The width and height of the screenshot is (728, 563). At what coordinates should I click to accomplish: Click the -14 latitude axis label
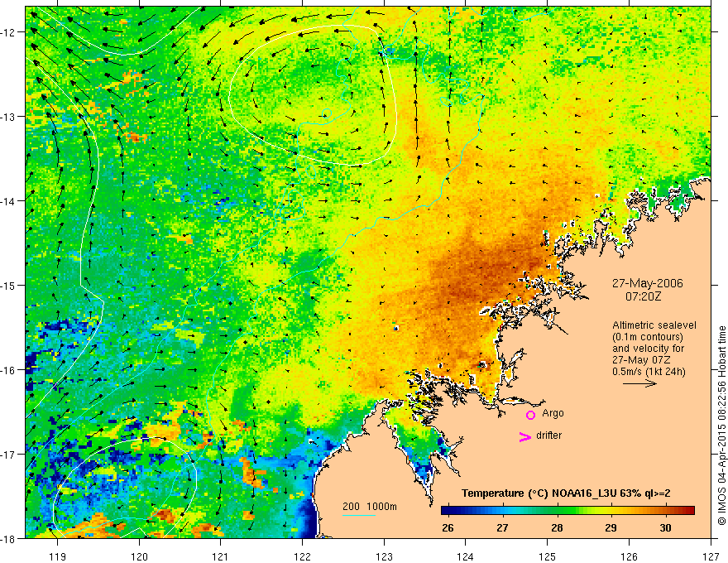[x=9, y=201]
